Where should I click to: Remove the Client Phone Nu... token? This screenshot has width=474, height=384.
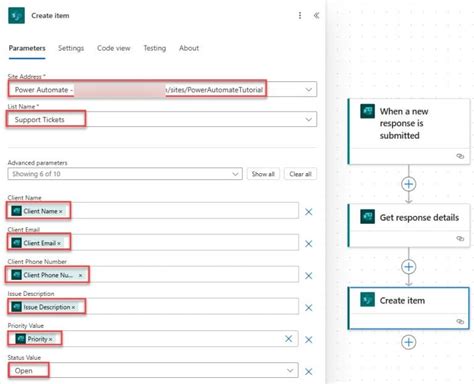pyautogui.click(x=80, y=275)
